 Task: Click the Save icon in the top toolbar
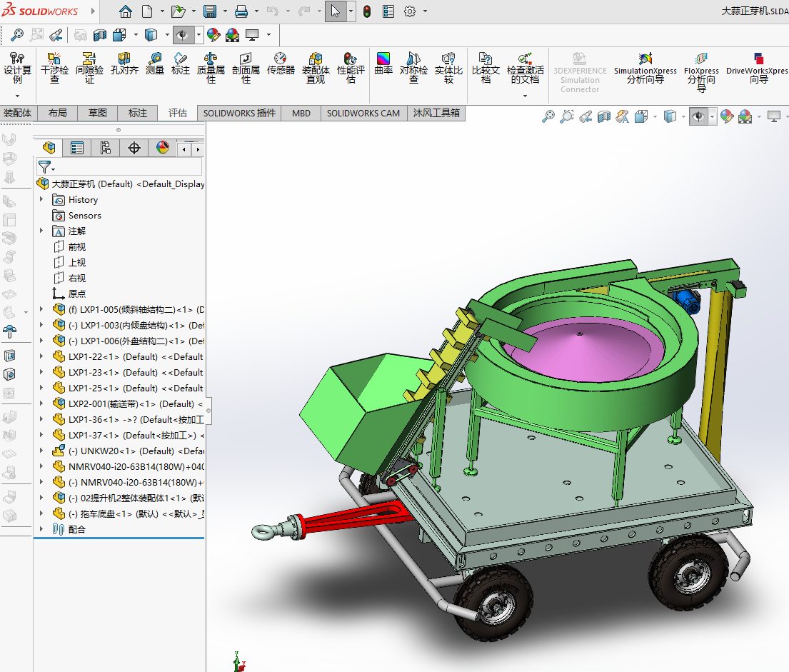pyautogui.click(x=210, y=11)
